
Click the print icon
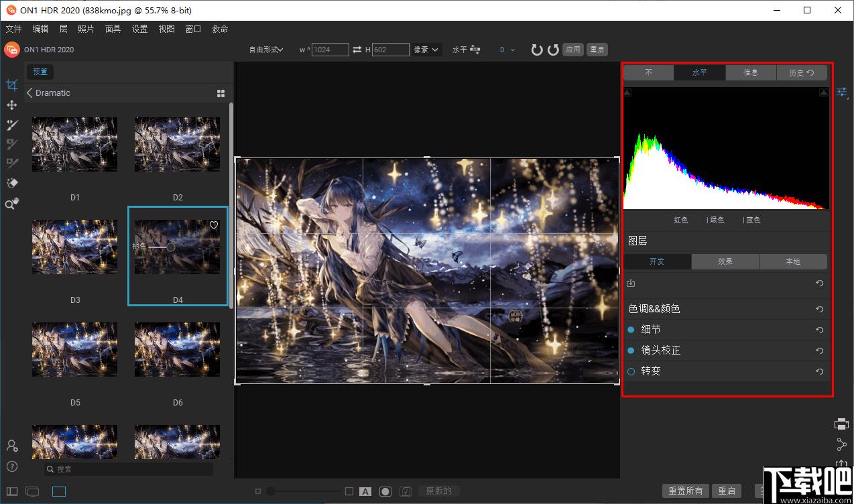tap(842, 424)
